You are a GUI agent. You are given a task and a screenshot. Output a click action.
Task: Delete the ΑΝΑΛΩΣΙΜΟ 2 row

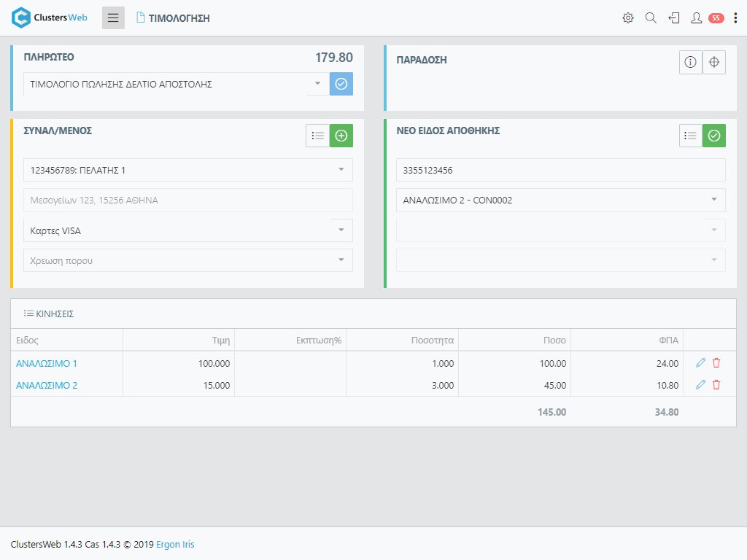tap(716, 385)
